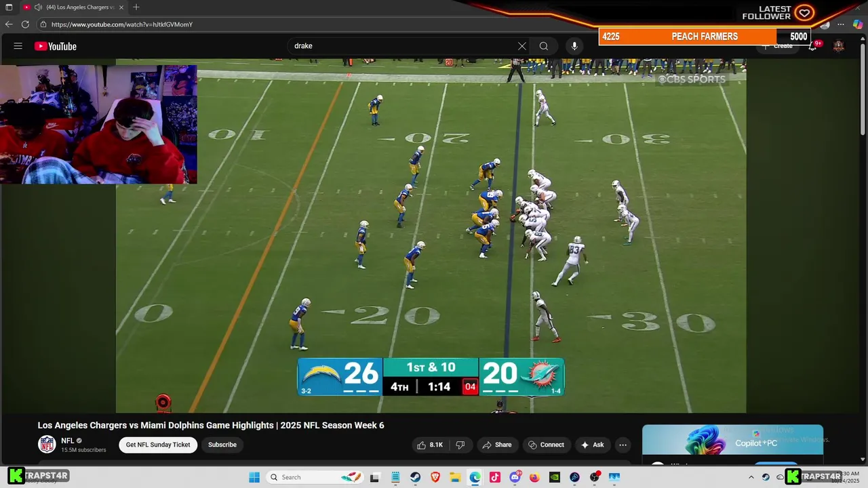Go back in the browser

pyautogui.click(x=9, y=24)
